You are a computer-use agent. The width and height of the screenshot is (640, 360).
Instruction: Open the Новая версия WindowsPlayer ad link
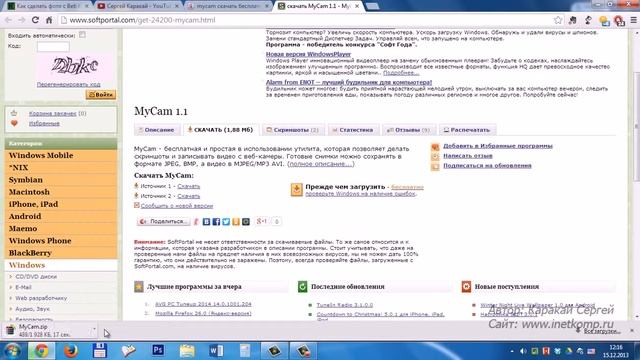coord(308,54)
